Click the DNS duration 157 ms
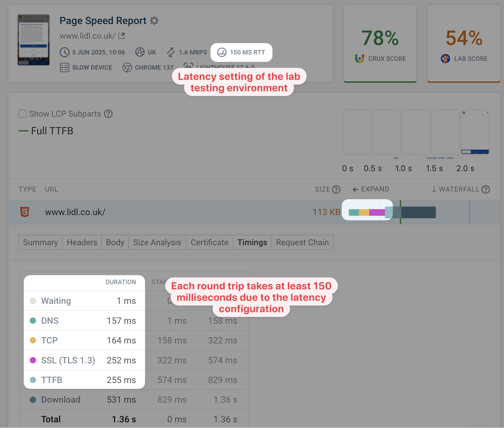 121,321
